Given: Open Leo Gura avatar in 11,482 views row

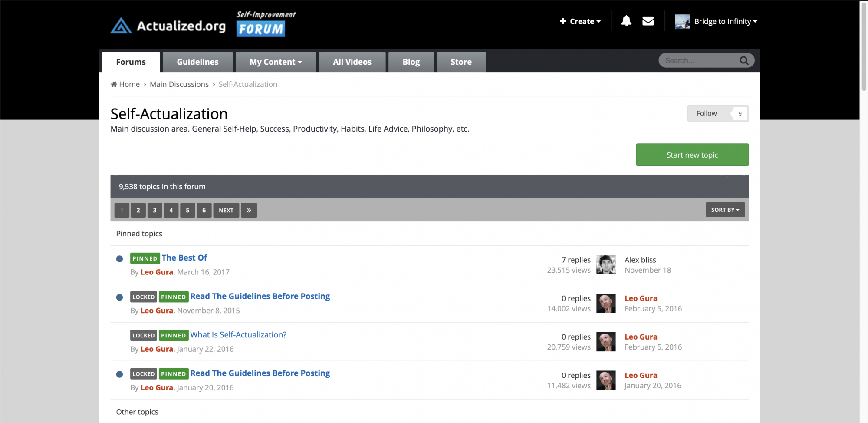Looking at the screenshot, I should [x=606, y=380].
